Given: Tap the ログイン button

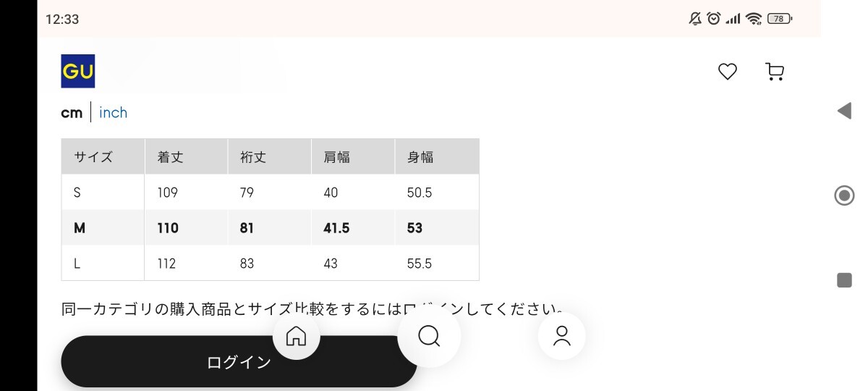Looking at the screenshot, I should click(x=239, y=362).
